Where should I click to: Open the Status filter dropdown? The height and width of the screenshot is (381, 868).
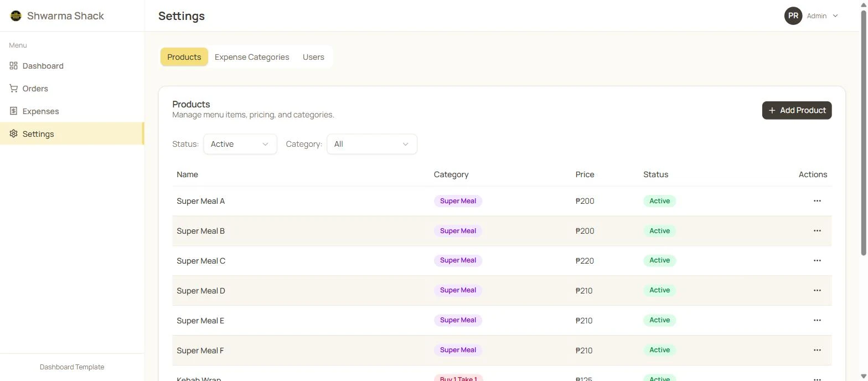point(240,144)
